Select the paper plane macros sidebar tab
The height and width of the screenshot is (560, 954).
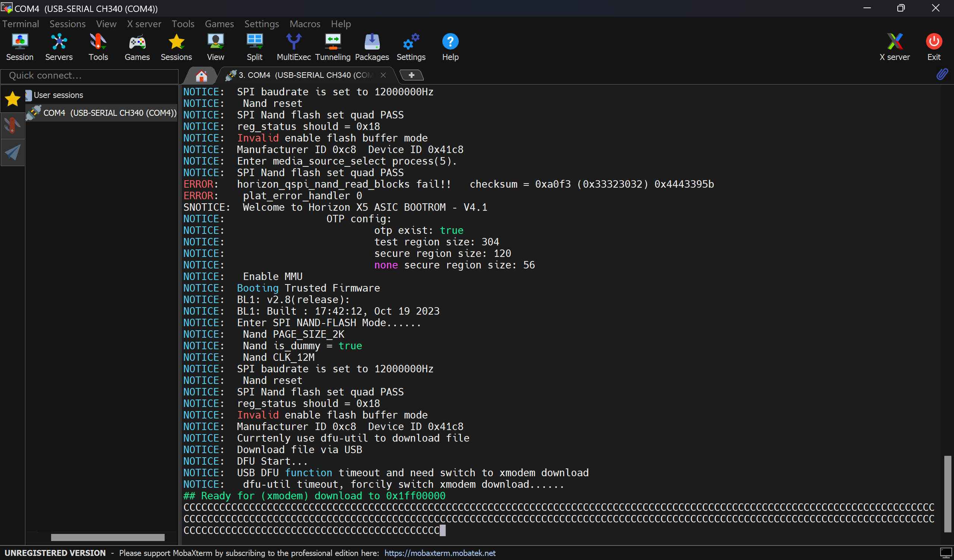(13, 153)
